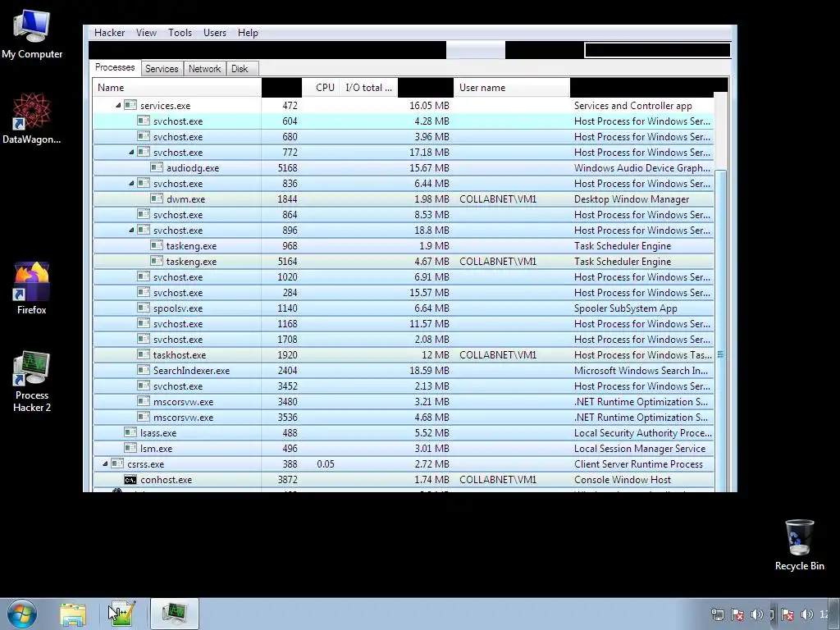This screenshot has height=630, width=840.
Task: Click the 0.05 CPU value for csrss.exe
Action: point(325,464)
